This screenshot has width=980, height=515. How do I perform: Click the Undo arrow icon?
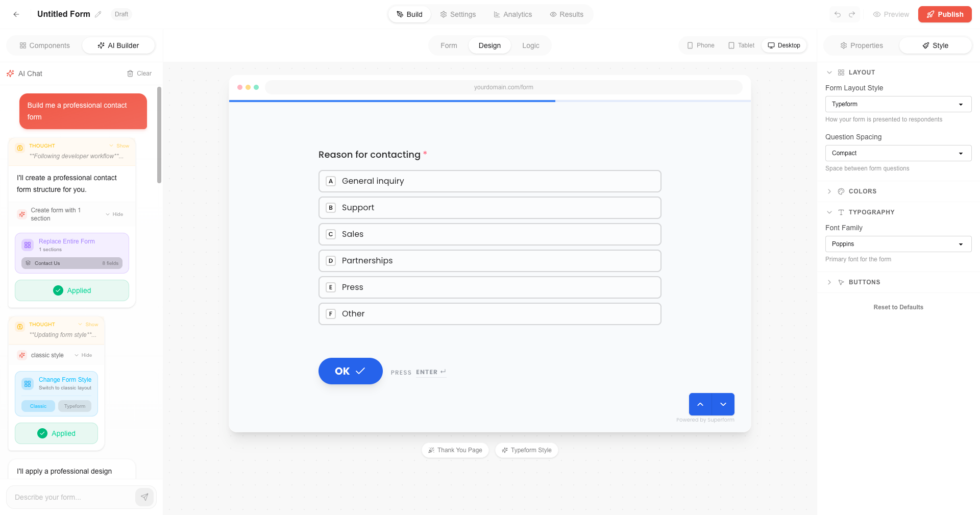coord(837,14)
